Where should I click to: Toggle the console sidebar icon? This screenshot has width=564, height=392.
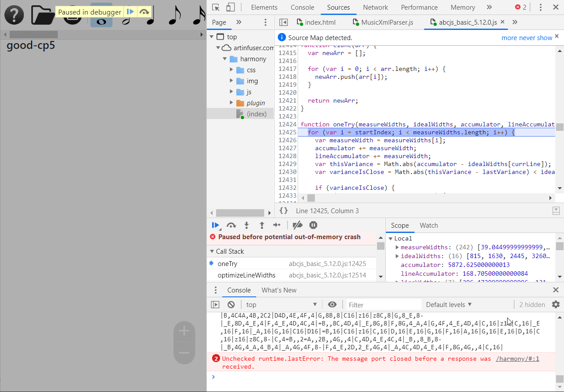point(215,305)
